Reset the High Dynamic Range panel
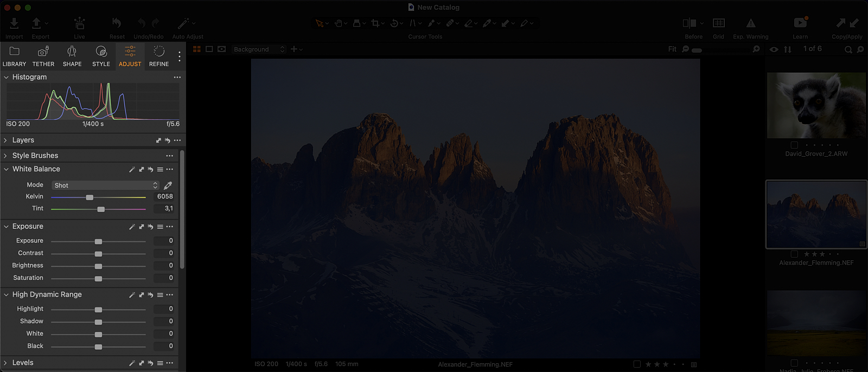This screenshot has width=868, height=372. click(x=150, y=295)
